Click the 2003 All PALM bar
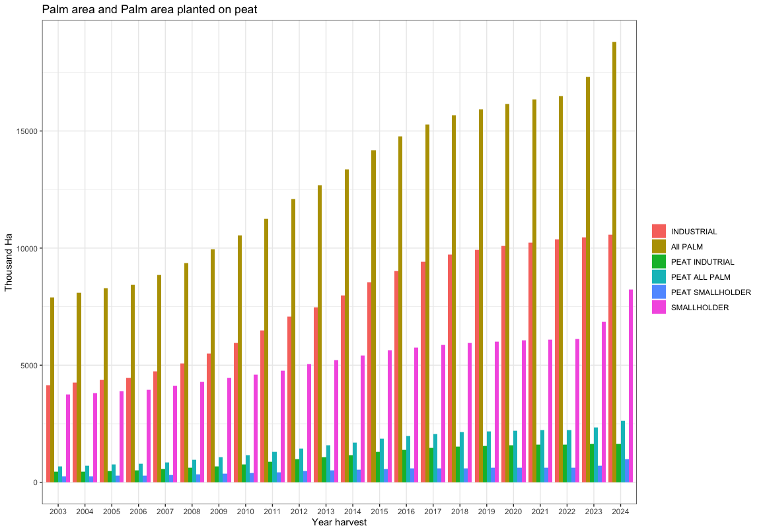This screenshot has width=761, height=532. 52,389
